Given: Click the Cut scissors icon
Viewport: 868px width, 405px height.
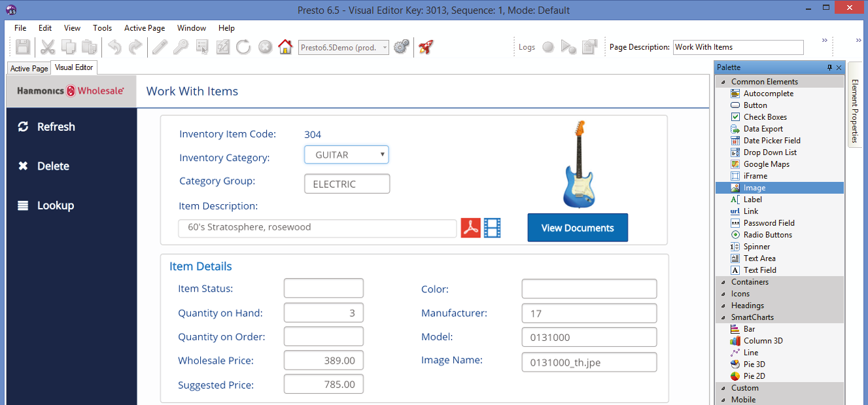Looking at the screenshot, I should pyautogui.click(x=48, y=47).
